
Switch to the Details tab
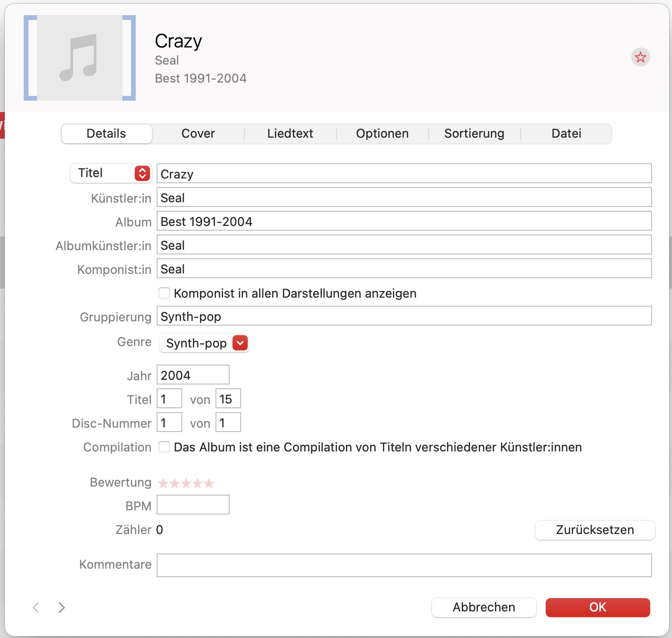[106, 133]
